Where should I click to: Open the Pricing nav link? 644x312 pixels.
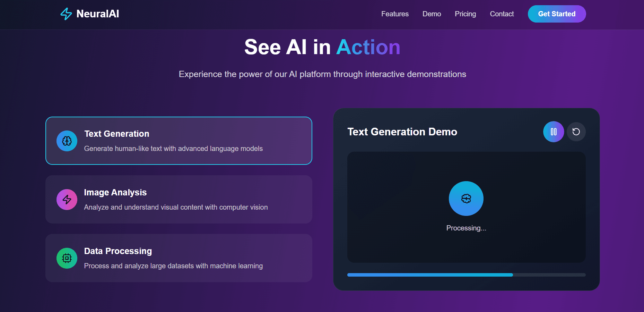[x=465, y=14]
